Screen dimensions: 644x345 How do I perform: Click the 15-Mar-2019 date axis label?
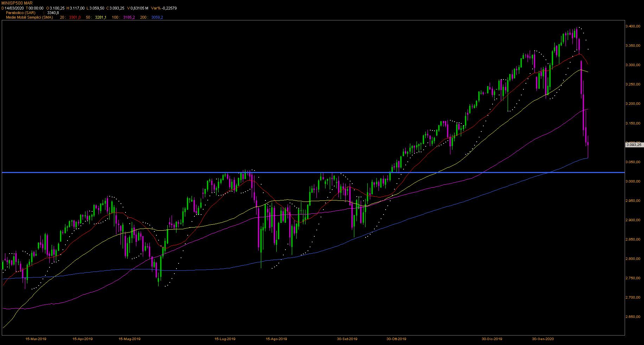pos(36,339)
